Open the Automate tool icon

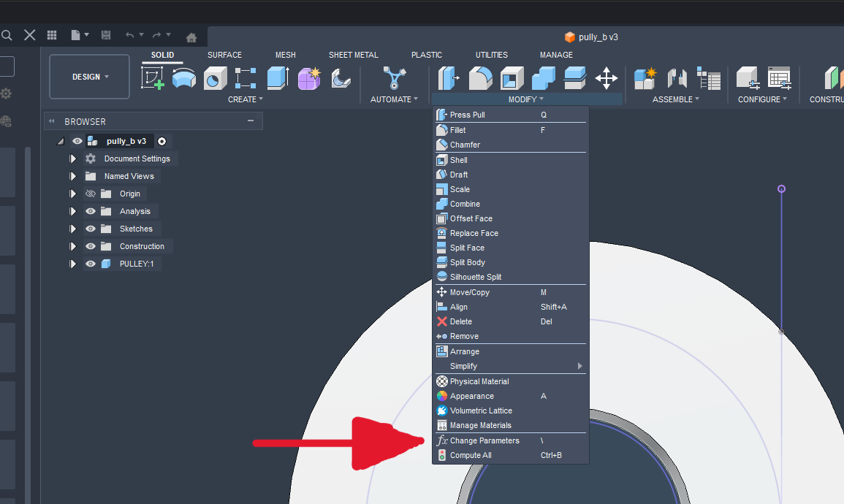point(394,78)
